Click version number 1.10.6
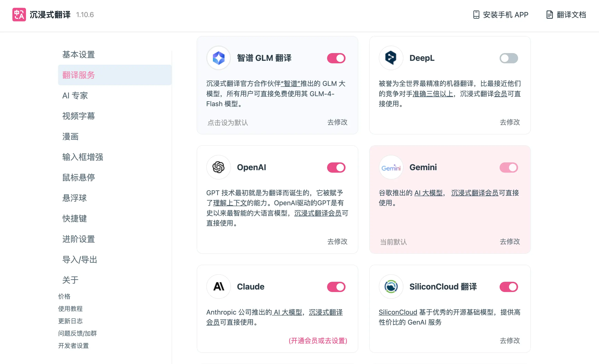 pyautogui.click(x=85, y=15)
